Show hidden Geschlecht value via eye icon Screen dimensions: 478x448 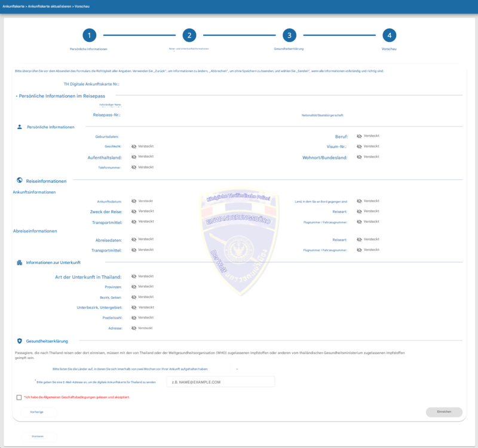click(134, 146)
